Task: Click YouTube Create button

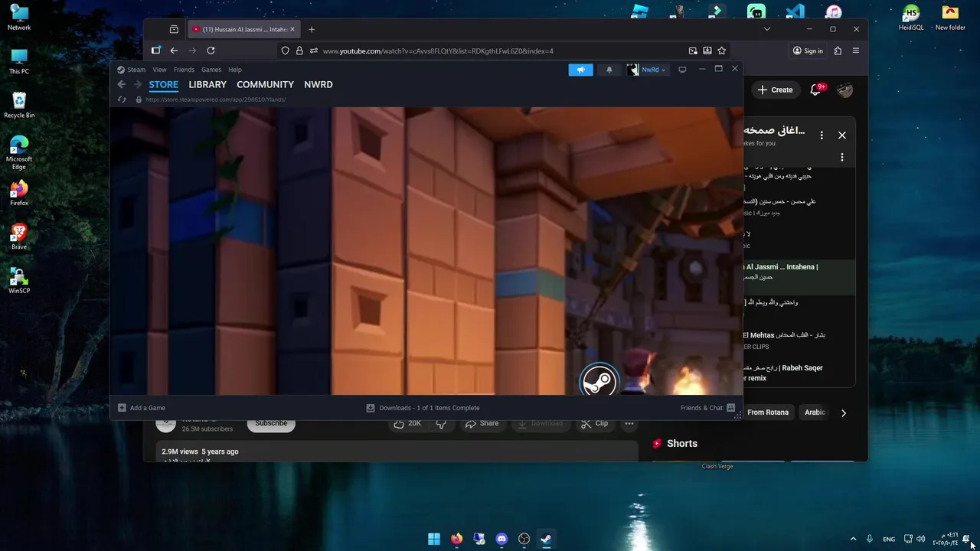Action: (776, 90)
